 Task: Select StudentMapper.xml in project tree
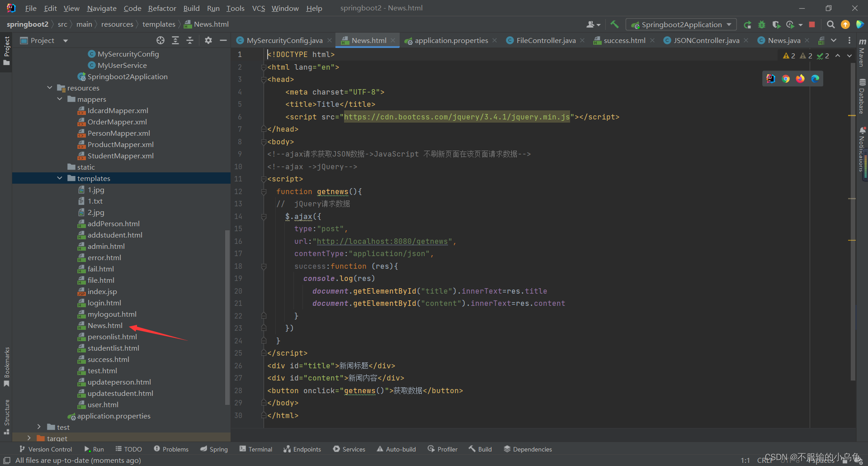(x=120, y=156)
